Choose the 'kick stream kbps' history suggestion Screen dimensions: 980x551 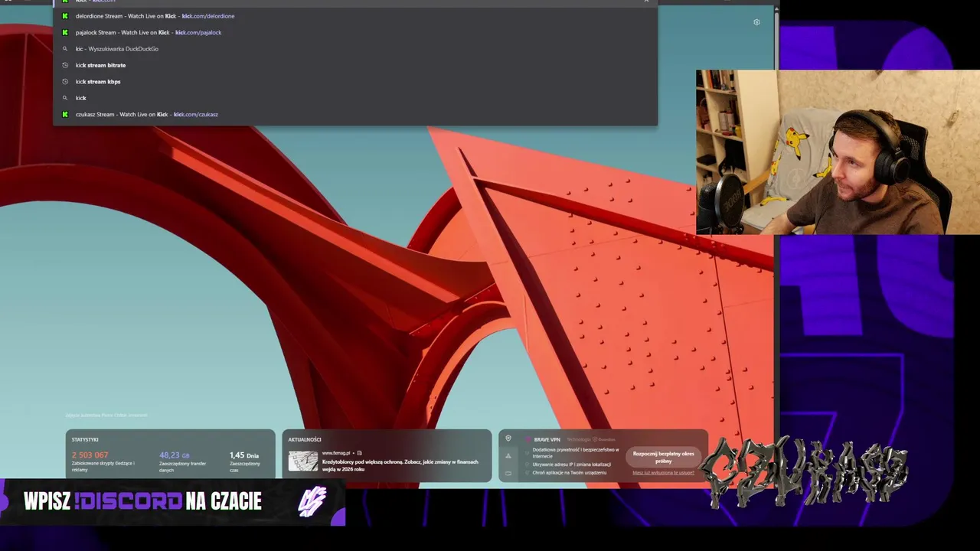click(355, 82)
